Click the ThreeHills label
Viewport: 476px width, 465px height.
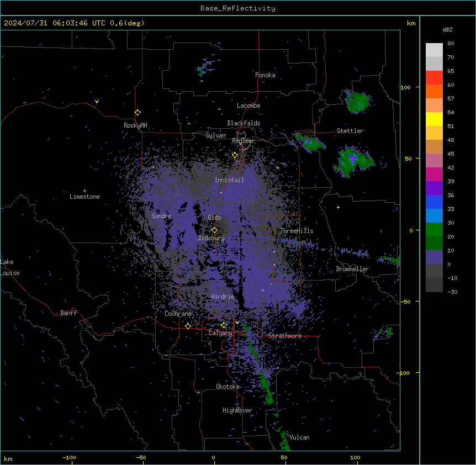297,231
